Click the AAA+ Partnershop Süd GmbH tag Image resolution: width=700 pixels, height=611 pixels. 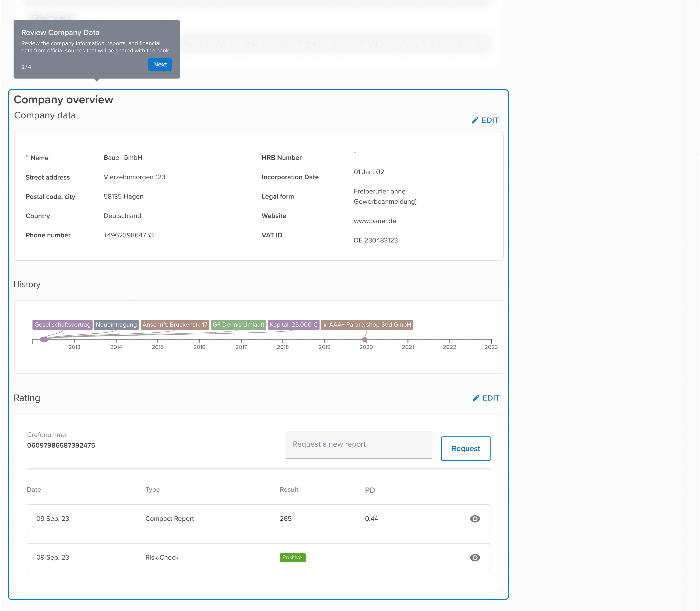point(367,325)
